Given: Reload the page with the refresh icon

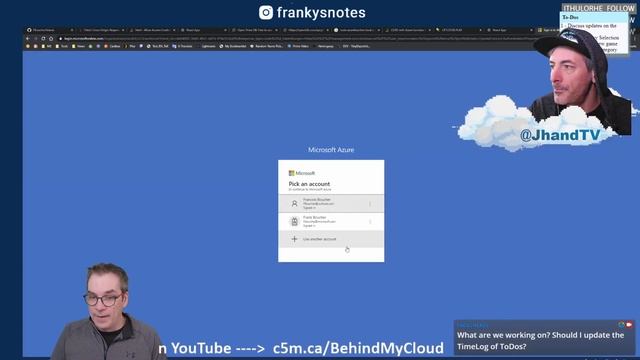Looking at the screenshot, I should tap(43, 38).
